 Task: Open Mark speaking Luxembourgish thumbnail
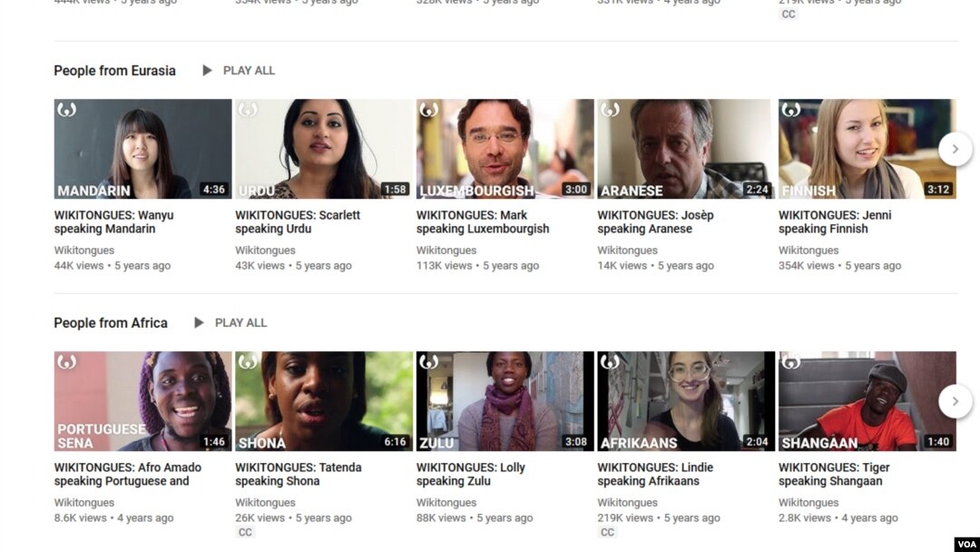[x=505, y=149]
